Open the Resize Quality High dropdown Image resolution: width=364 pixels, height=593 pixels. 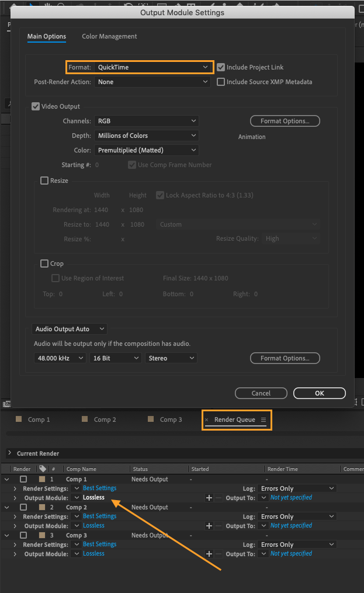click(x=290, y=238)
